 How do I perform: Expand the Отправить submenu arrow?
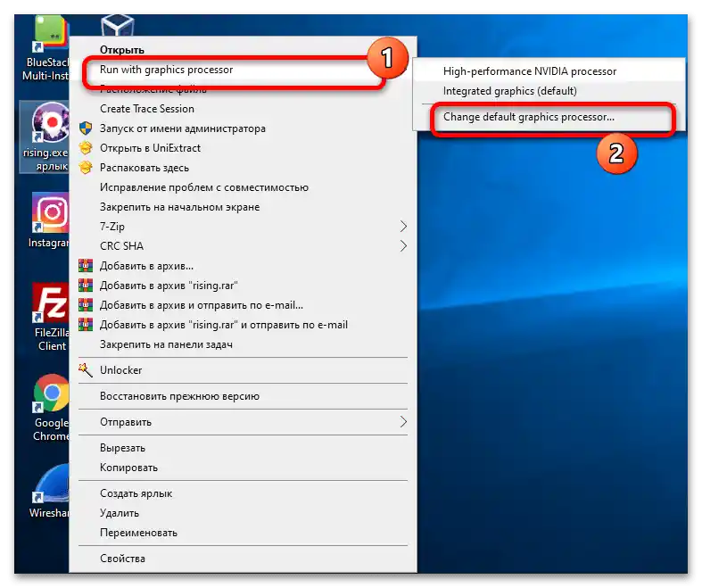click(x=403, y=422)
